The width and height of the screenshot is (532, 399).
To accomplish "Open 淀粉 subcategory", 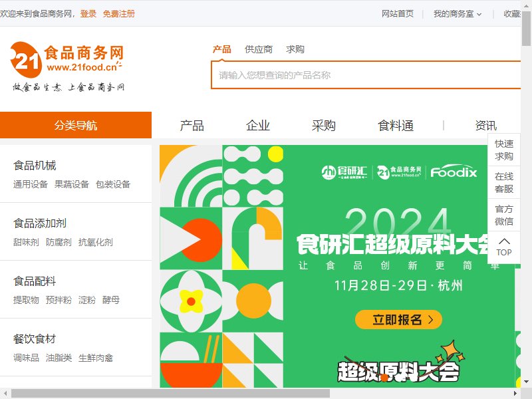I will coord(87,300).
